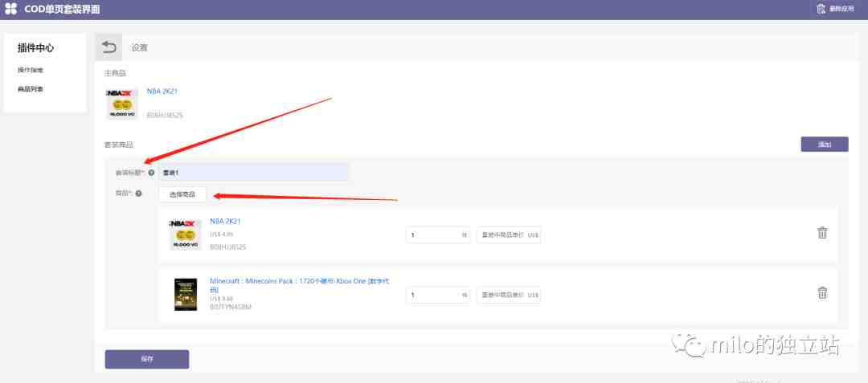The height and width of the screenshot is (383, 868).
Task: Click the 主商品 section label
Action: click(x=115, y=73)
